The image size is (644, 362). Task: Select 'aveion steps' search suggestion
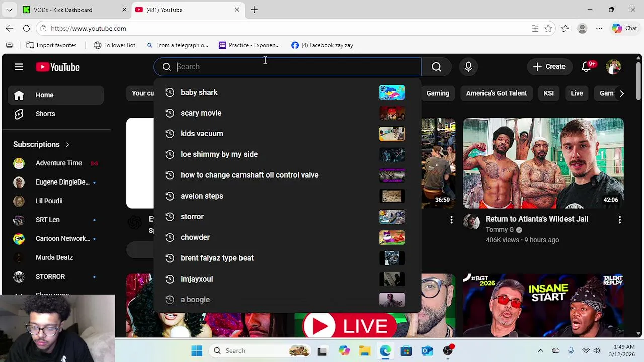click(x=287, y=196)
